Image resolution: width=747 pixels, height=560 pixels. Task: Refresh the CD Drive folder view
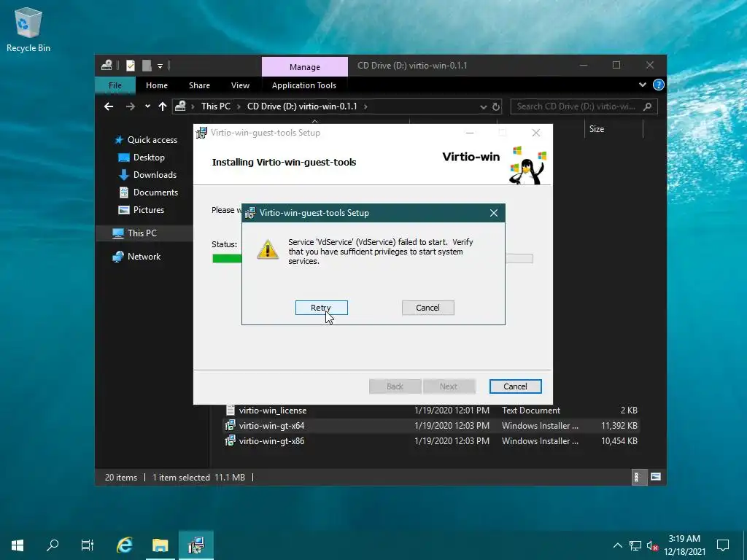coord(496,106)
